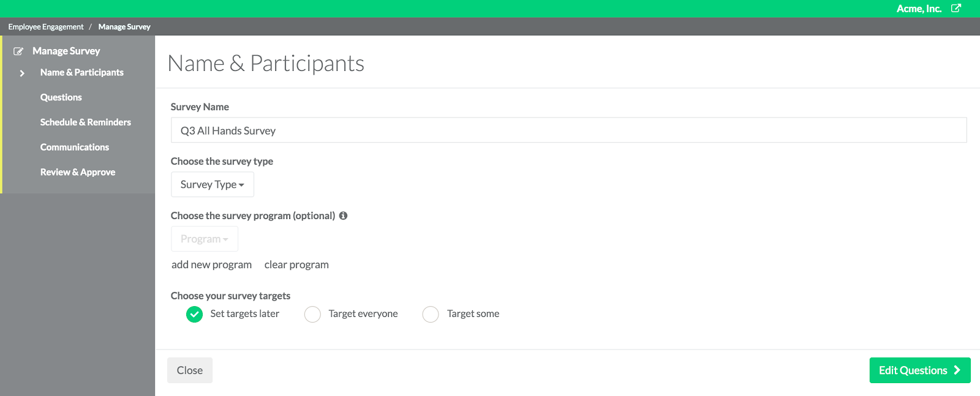Expand the Program dropdown
Viewport: 980px width, 396px height.
204,239
